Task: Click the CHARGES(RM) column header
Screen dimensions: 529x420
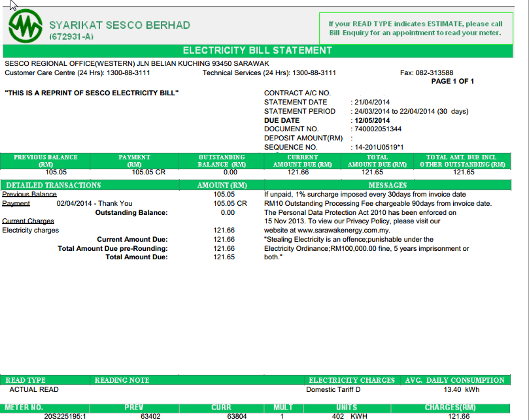Action: (x=450, y=408)
